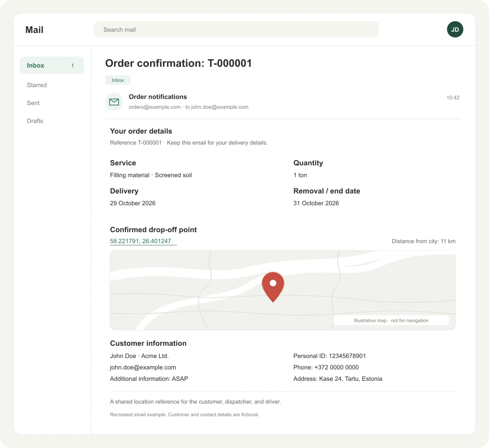Click the red map pin marker
489x448 pixels.
tap(273, 287)
